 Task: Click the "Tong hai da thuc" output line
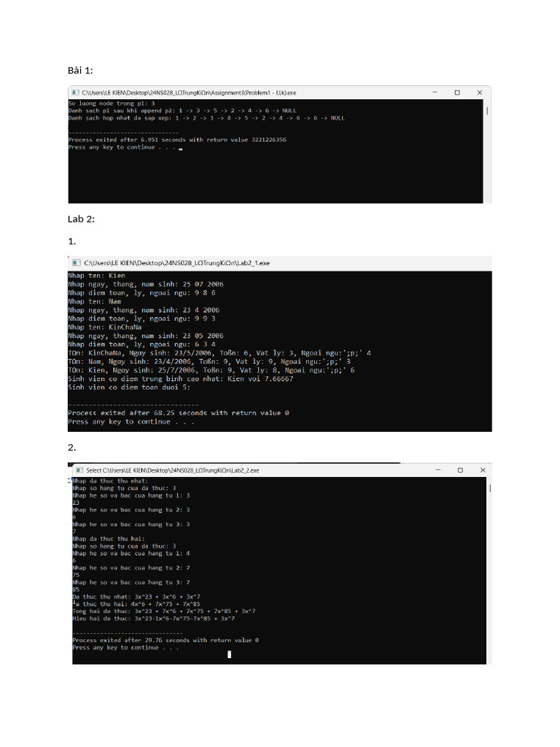pos(164,611)
